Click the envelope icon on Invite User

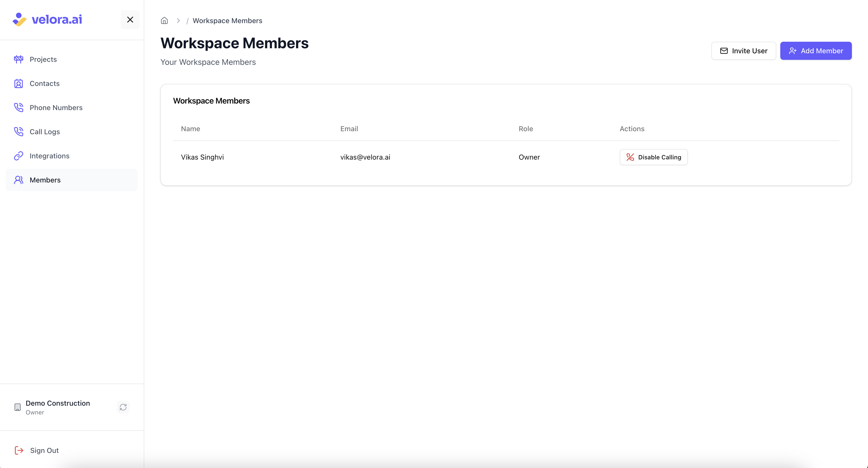[724, 51]
